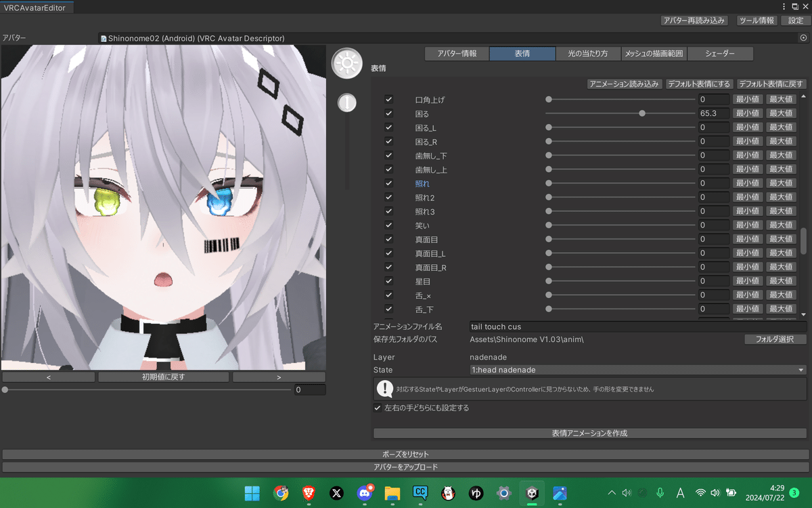This screenshot has width=812, height=508.
Task: Toggle the 困る_L checkbox
Action: (388, 127)
